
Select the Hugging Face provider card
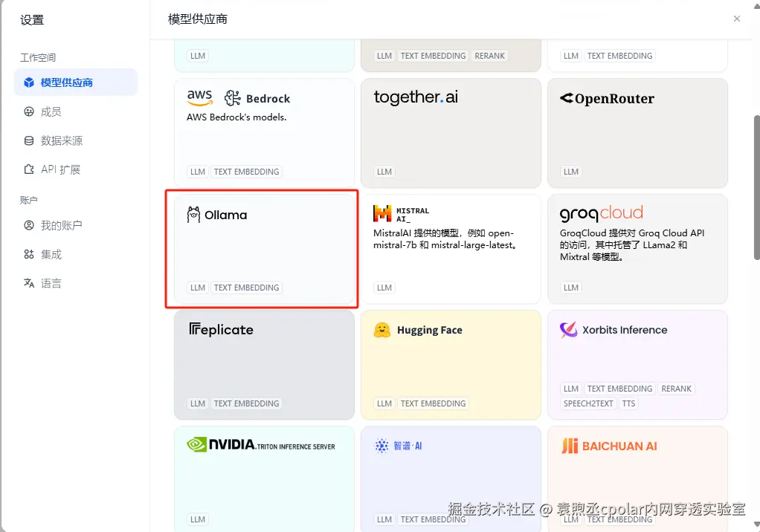pos(451,365)
